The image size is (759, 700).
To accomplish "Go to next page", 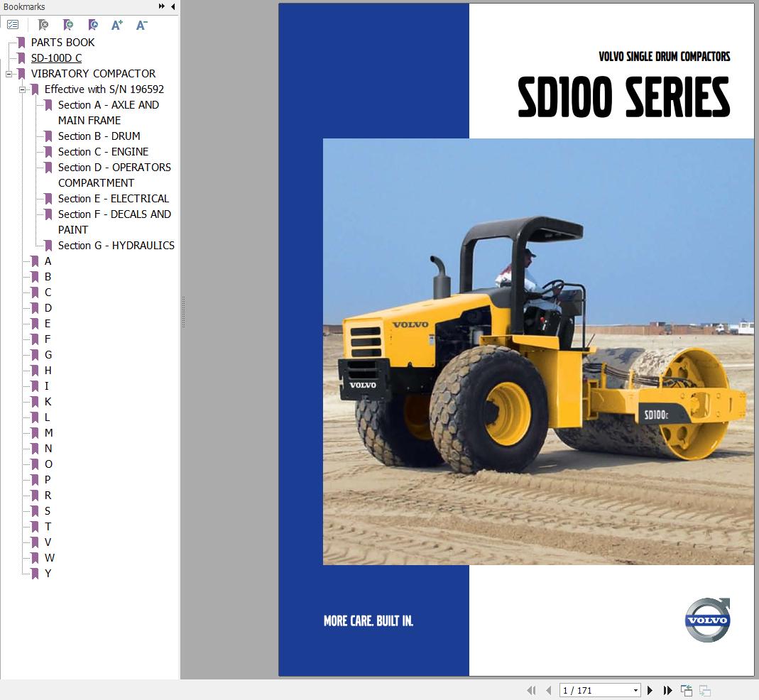I will coord(650,690).
